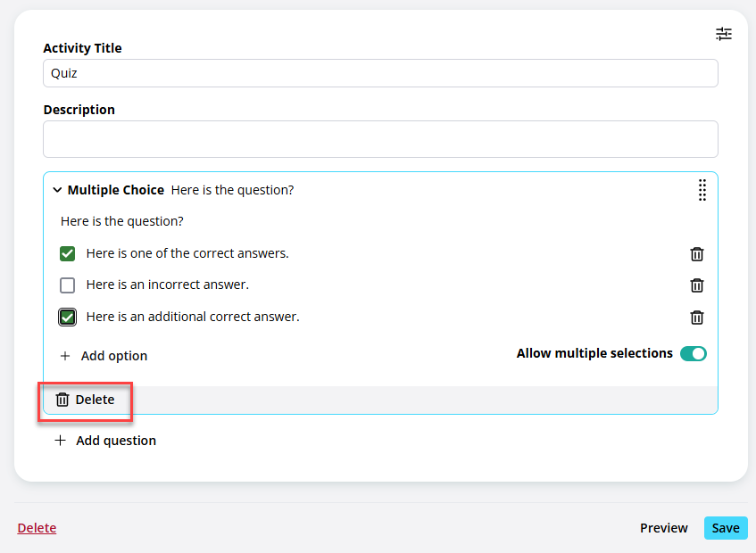
Task: Click the drag handle dots on the question
Action: 702,190
